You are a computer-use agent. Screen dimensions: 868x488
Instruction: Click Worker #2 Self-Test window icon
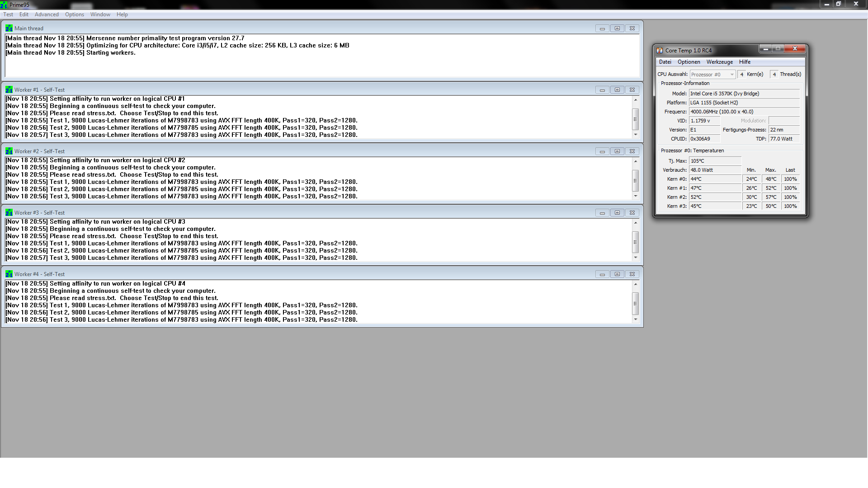pos(9,151)
